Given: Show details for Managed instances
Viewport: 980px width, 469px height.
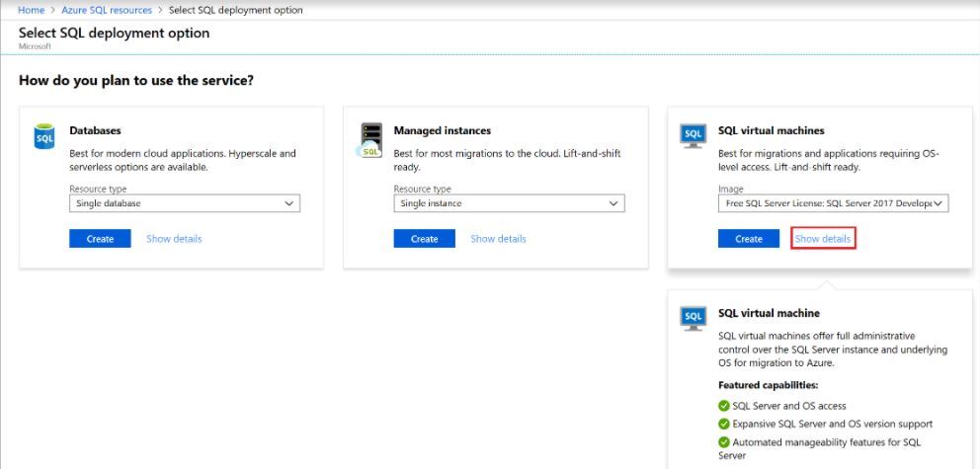Looking at the screenshot, I should 498,239.
